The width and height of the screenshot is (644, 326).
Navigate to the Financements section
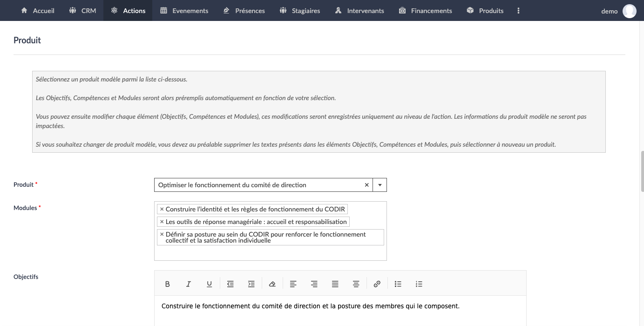point(425,10)
